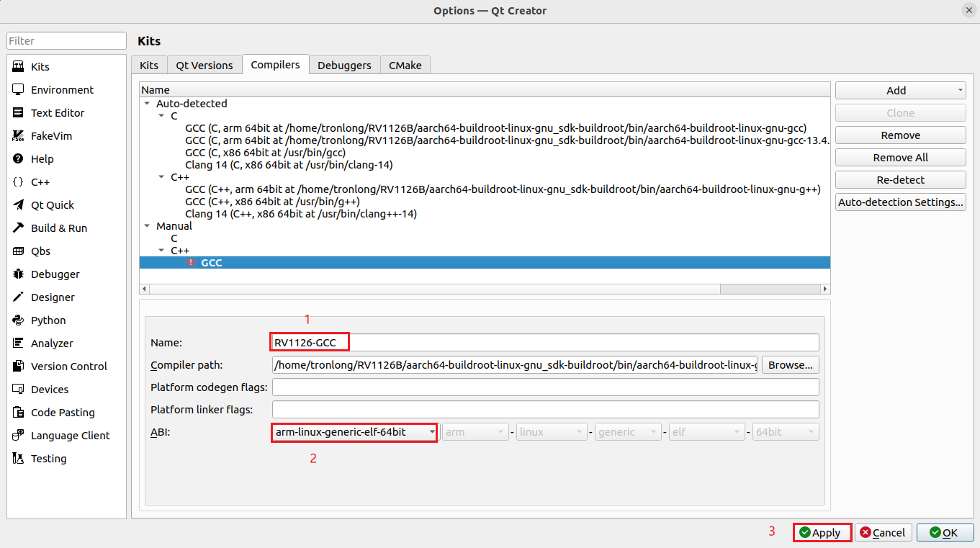Select the Environment monitor icon
The height and width of the screenshot is (548, 980).
tap(19, 89)
